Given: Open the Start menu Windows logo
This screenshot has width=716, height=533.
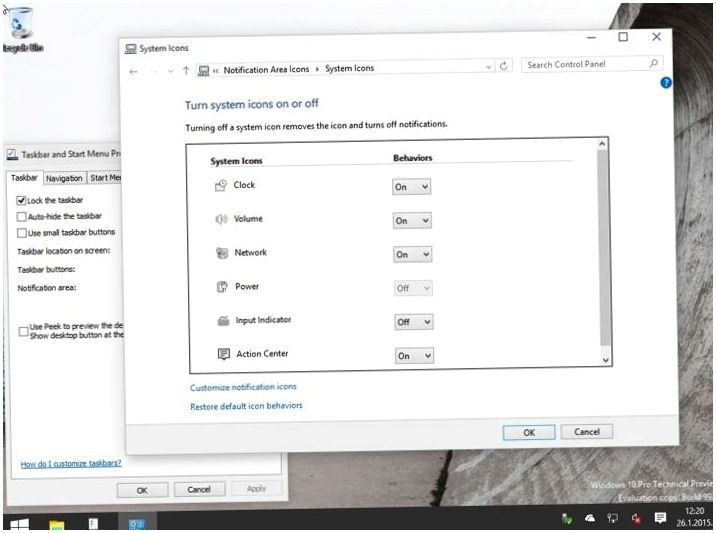Looking at the screenshot, I should (x=19, y=524).
